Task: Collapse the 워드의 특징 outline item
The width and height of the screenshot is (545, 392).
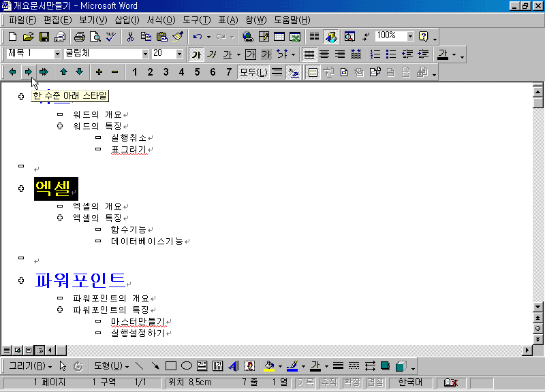Action: pyautogui.click(x=60, y=126)
